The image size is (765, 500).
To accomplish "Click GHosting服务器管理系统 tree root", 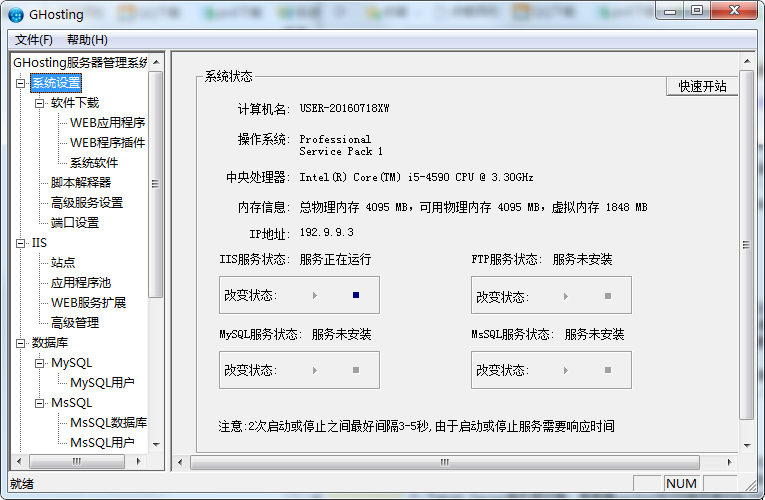I will click(80, 62).
